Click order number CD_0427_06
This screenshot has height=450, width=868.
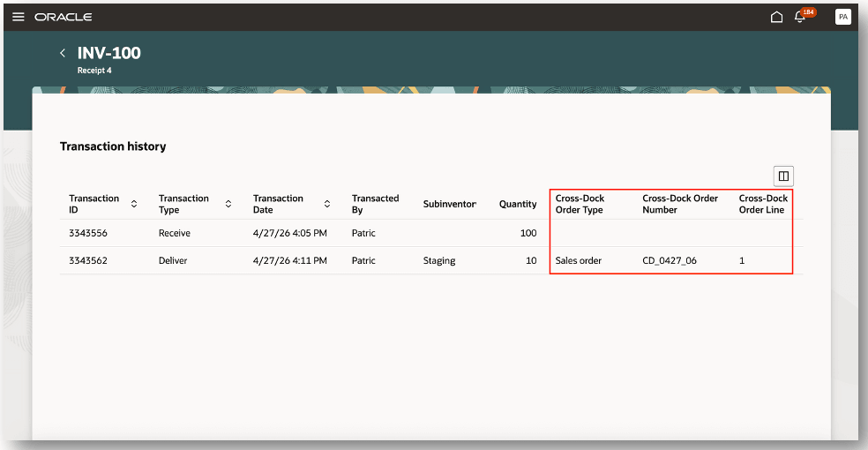(670, 260)
